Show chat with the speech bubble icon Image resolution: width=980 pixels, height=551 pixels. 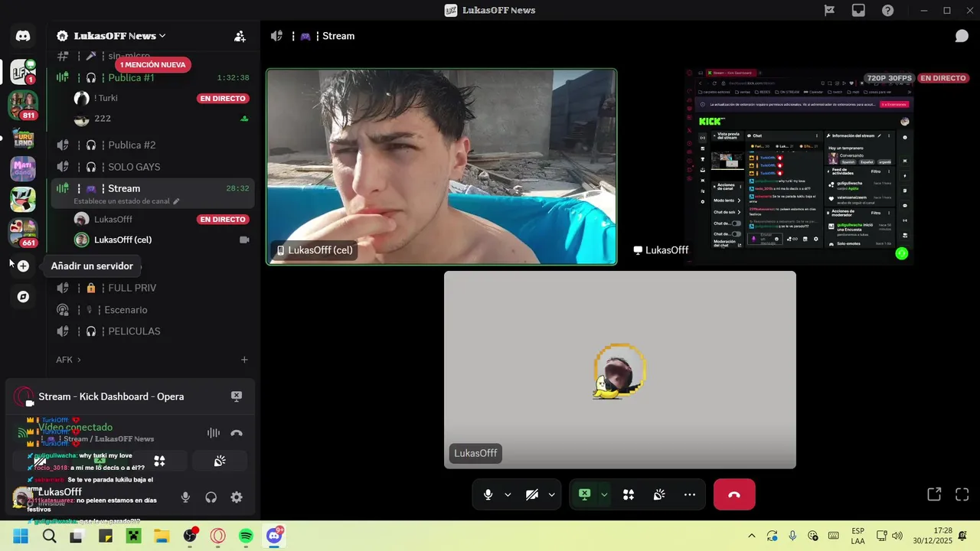click(962, 36)
